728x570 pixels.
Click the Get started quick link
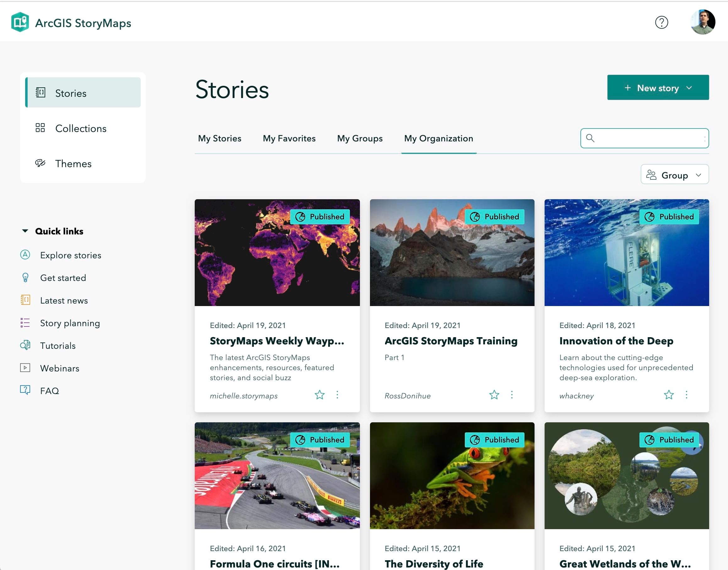tap(62, 277)
